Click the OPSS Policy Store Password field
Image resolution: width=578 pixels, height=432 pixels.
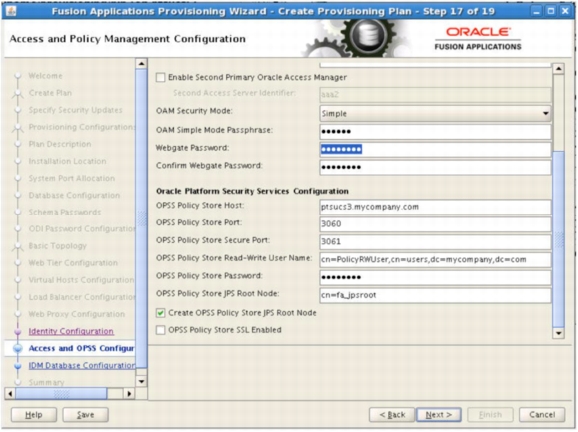tap(435, 277)
